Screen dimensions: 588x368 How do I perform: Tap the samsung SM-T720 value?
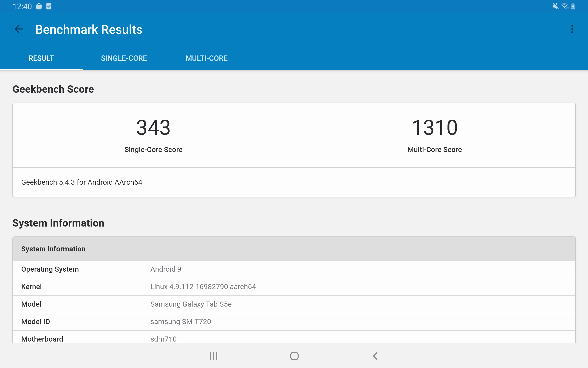pos(181,322)
